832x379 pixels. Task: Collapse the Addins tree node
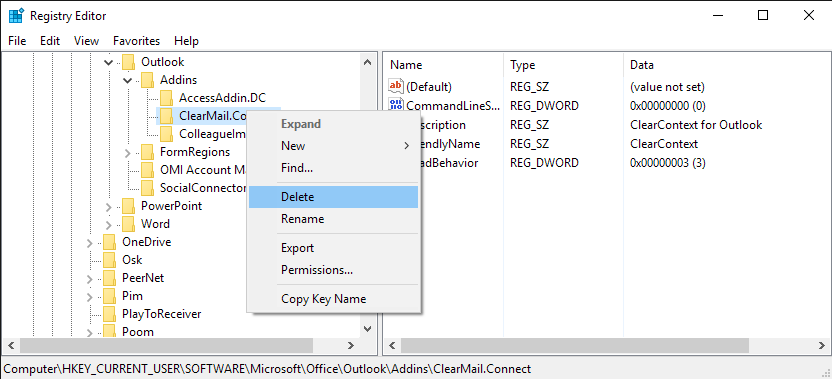point(127,81)
